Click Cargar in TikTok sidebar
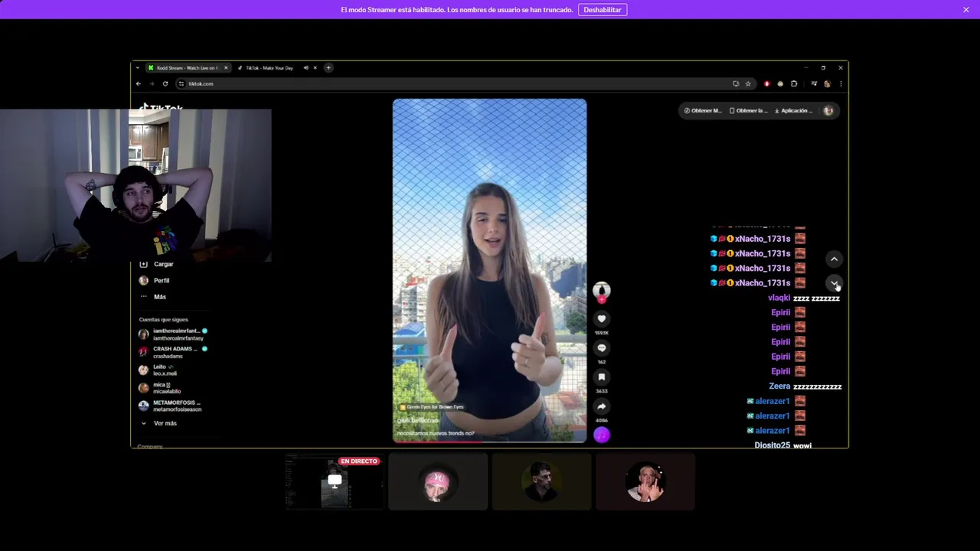980x551 pixels. click(x=157, y=264)
